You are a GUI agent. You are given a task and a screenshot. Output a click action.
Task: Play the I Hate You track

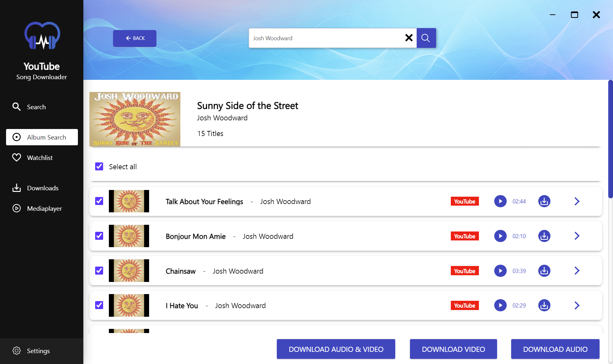(500, 305)
